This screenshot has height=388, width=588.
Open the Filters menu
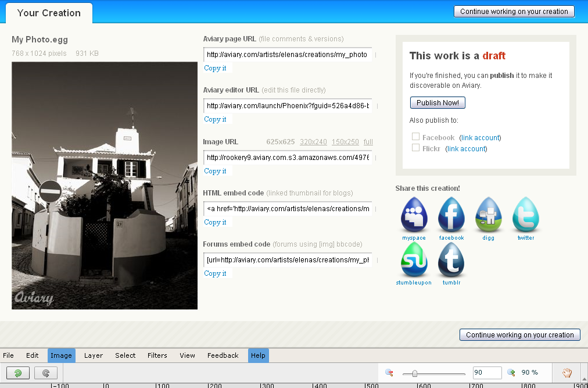157,355
